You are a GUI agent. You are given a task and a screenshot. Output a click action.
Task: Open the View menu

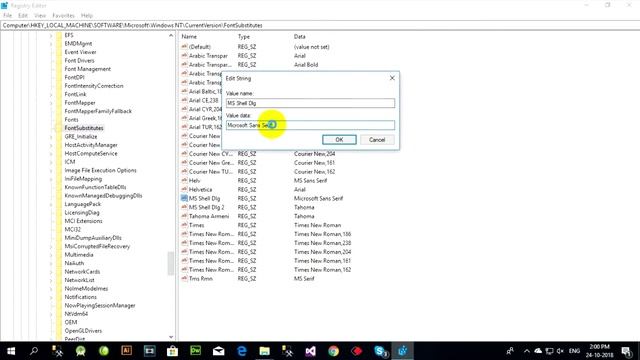[40, 16]
